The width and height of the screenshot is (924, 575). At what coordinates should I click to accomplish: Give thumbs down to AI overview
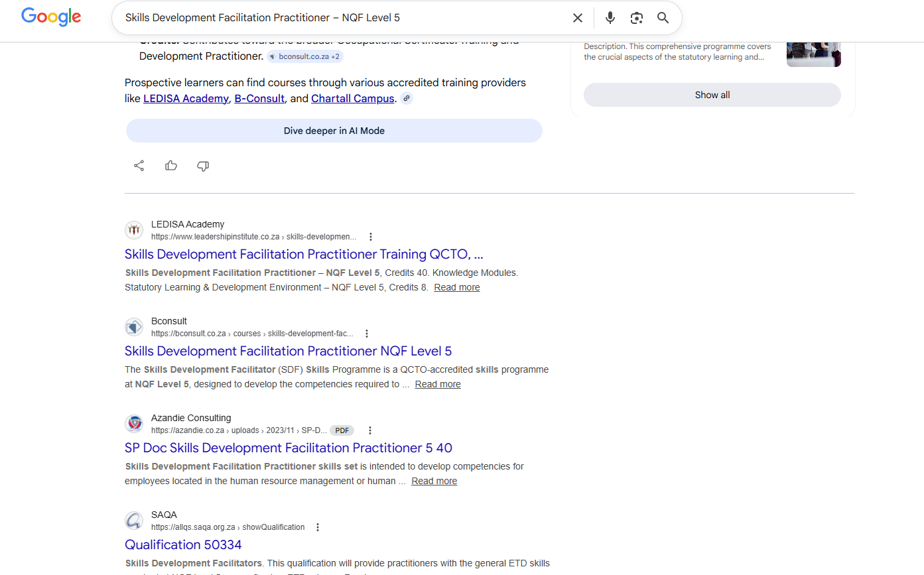[203, 166]
